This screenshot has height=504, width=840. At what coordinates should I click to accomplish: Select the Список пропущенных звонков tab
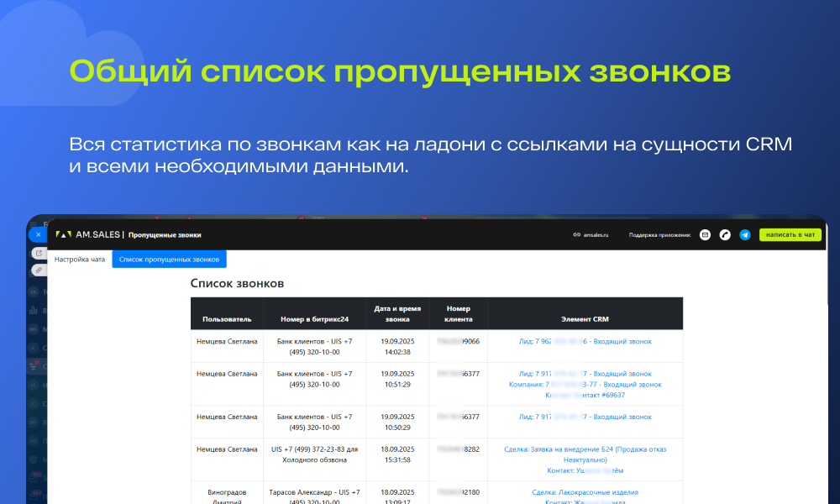coord(169,260)
